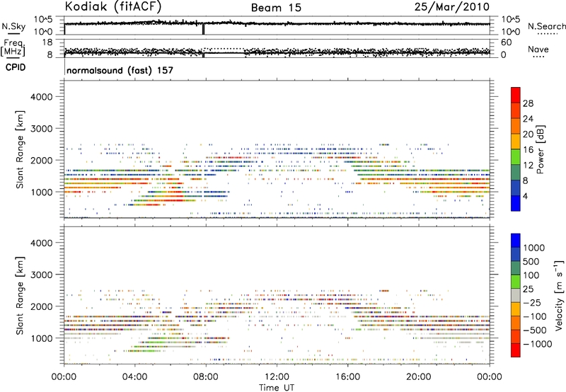The width and height of the screenshot is (566, 392).
Task: Click the 'Power [dB]' colorbar label
Action: coord(541,149)
